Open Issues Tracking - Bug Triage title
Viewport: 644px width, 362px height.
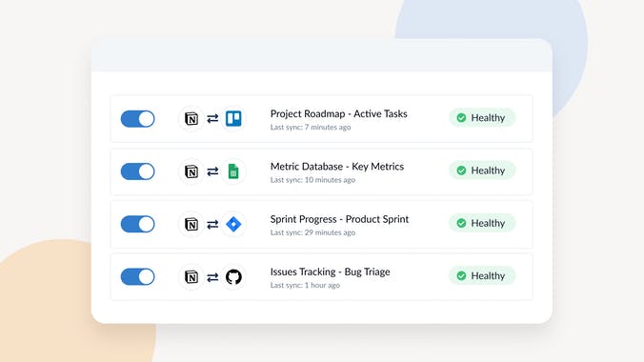[x=331, y=271]
